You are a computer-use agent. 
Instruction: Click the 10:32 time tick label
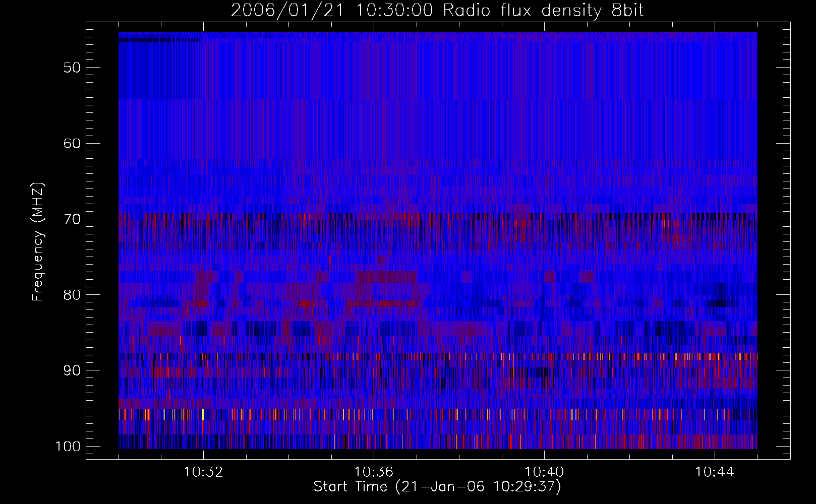(x=203, y=472)
